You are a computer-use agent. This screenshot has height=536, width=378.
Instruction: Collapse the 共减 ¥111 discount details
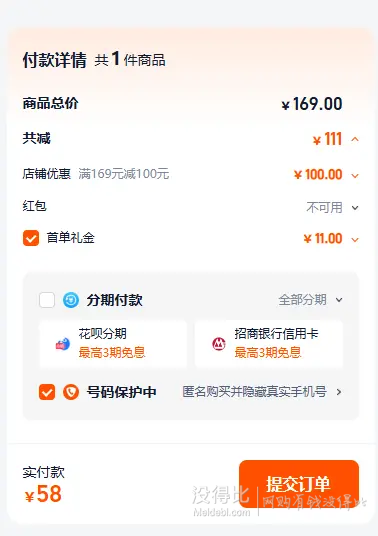click(x=355, y=139)
